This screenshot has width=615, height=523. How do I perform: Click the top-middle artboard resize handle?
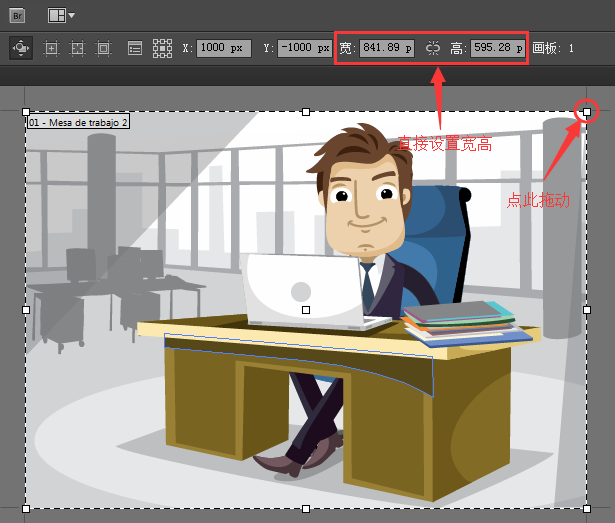(306, 112)
